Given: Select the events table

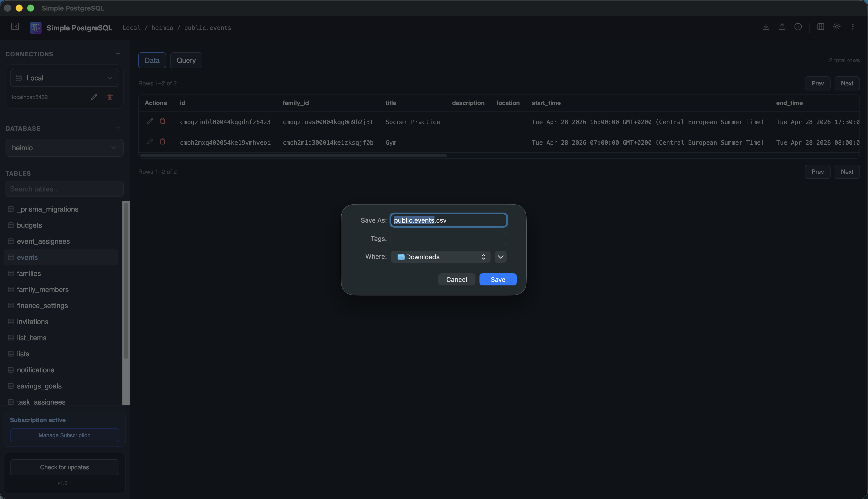Looking at the screenshot, I should 61,257.
